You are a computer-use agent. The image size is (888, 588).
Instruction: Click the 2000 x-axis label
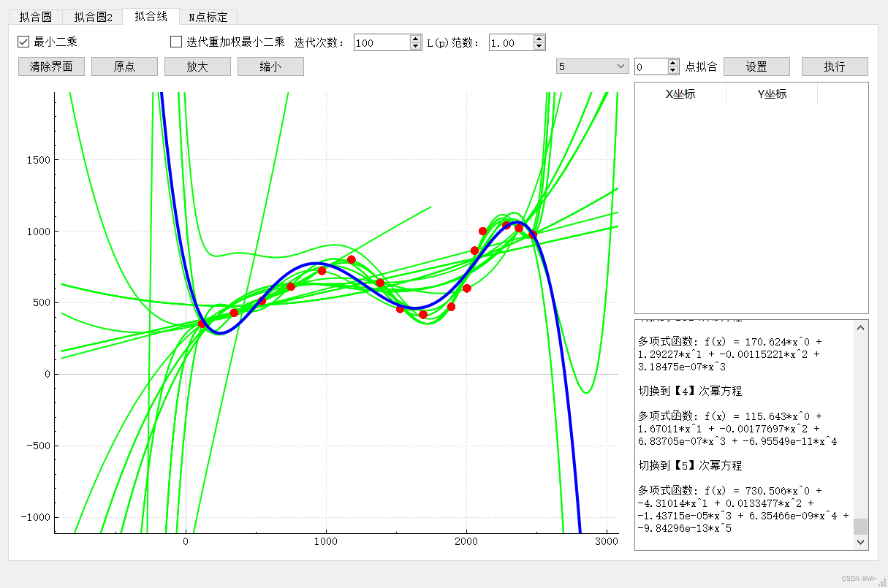(466, 541)
